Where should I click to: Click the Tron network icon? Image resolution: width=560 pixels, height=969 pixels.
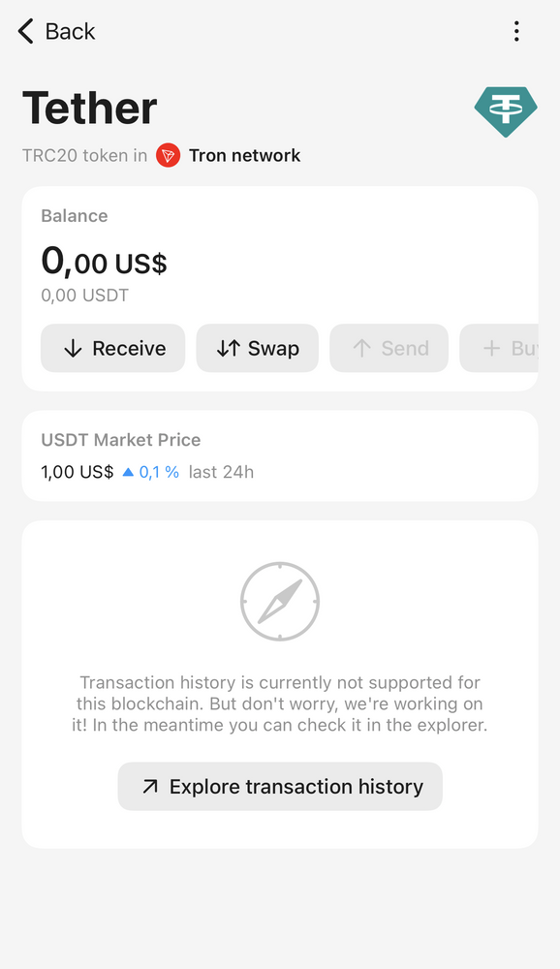169,155
